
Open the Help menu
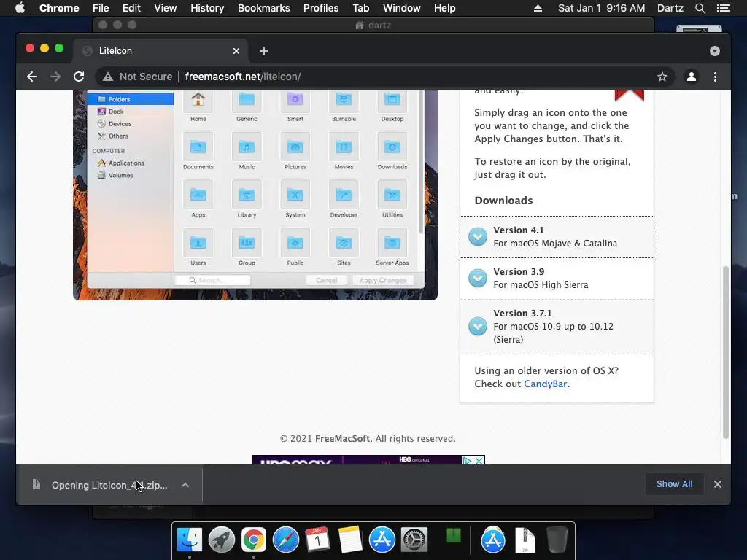point(444,8)
